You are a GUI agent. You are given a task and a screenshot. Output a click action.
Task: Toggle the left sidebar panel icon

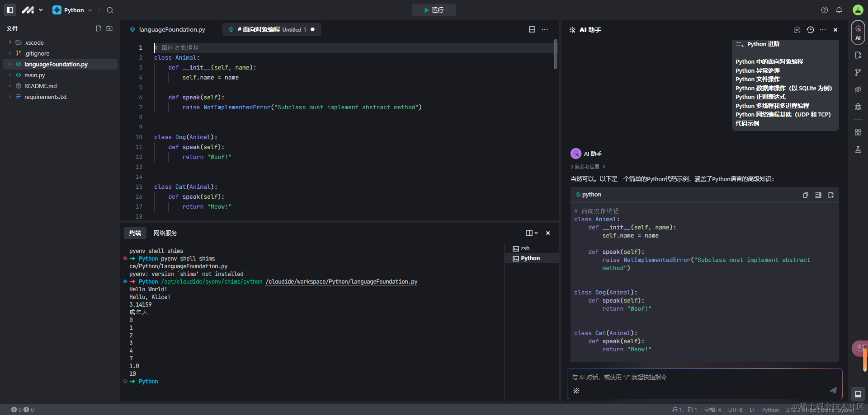click(10, 10)
